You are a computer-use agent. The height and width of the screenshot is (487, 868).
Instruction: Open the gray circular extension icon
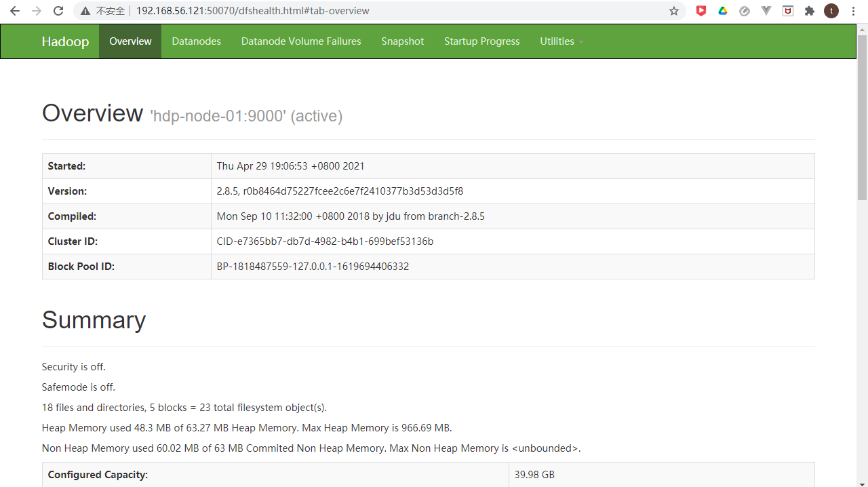click(x=745, y=11)
